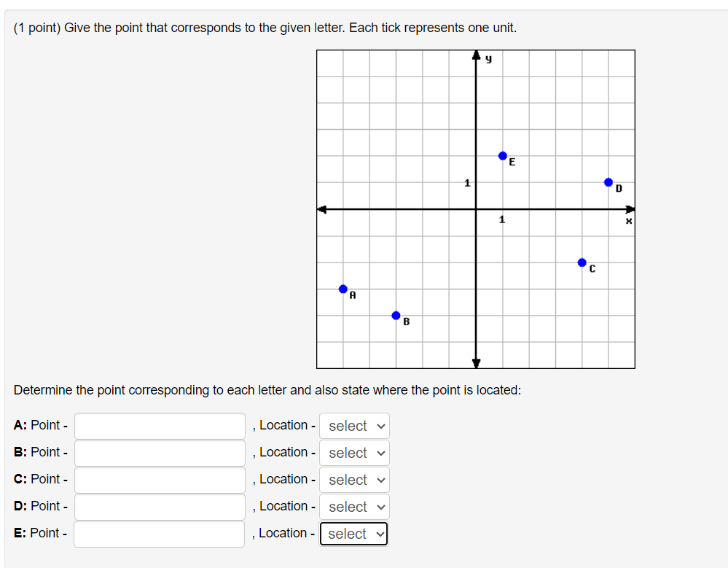The image size is (728, 568).
Task: Click the Point input field for C
Action: tap(159, 479)
